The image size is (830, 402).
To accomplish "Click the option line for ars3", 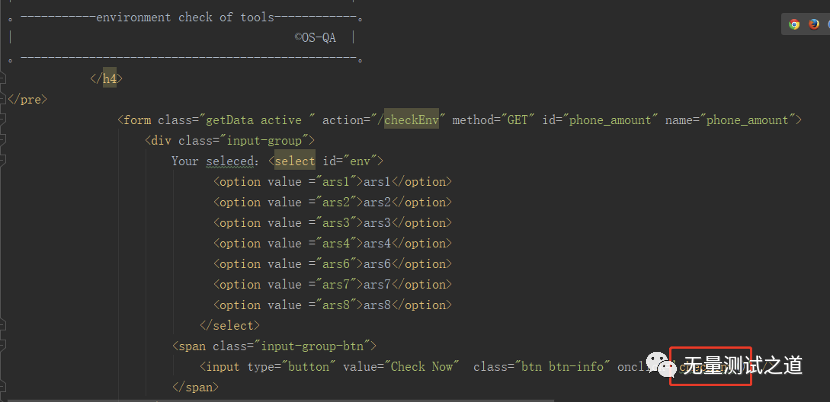I will tap(333, 222).
